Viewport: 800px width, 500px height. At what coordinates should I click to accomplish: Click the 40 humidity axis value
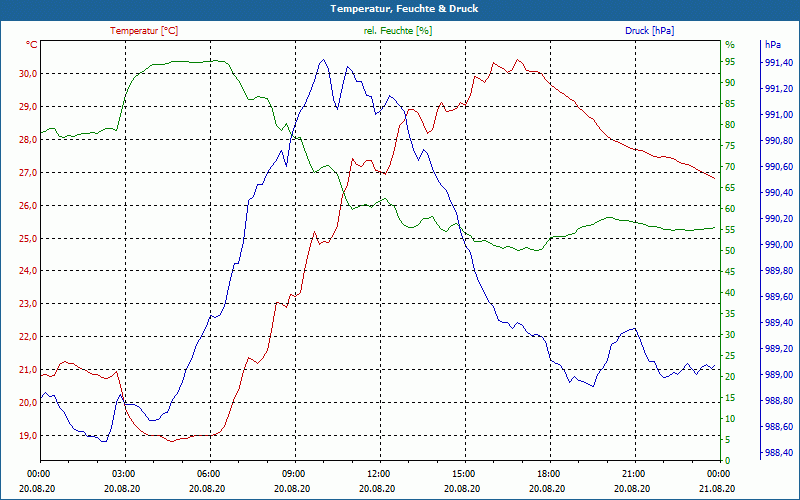730,293
